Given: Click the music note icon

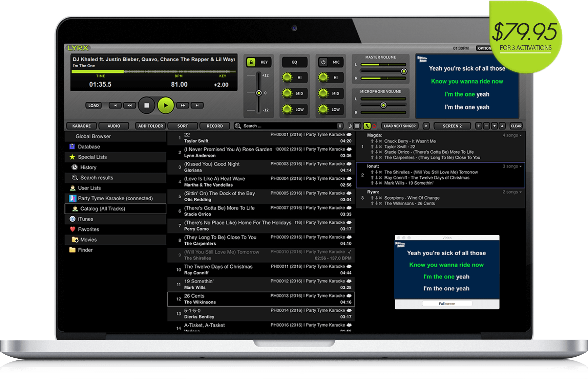Looking at the screenshot, I should click(350, 126).
